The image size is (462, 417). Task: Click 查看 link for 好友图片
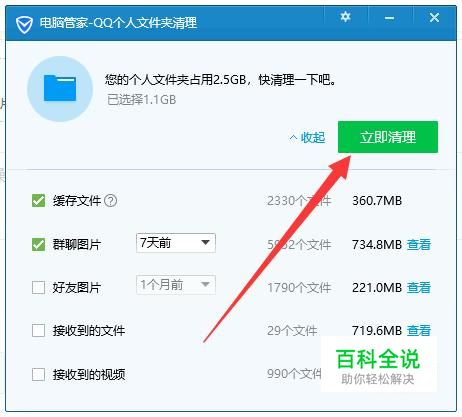(419, 288)
